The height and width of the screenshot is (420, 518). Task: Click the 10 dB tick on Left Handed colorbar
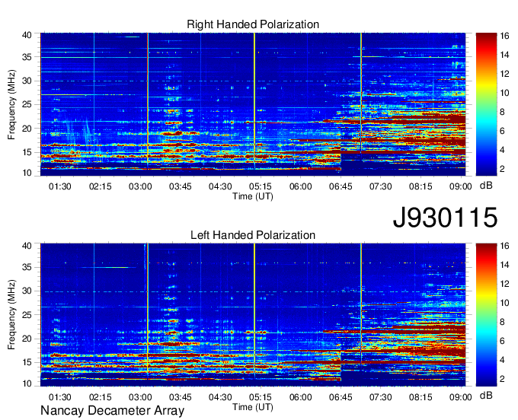[x=504, y=303]
